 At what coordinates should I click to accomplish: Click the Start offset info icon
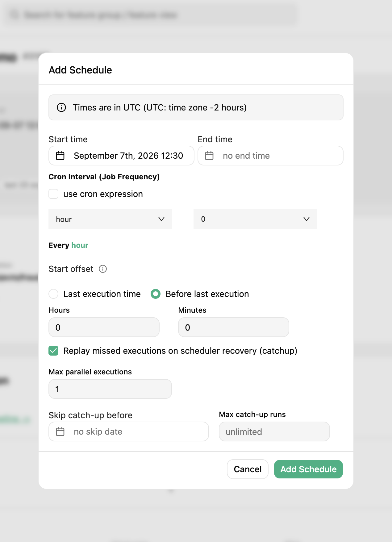pos(103,269)
